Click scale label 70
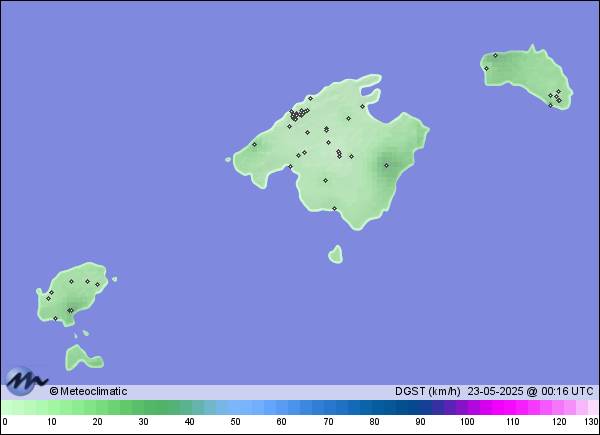 [328, 422]
